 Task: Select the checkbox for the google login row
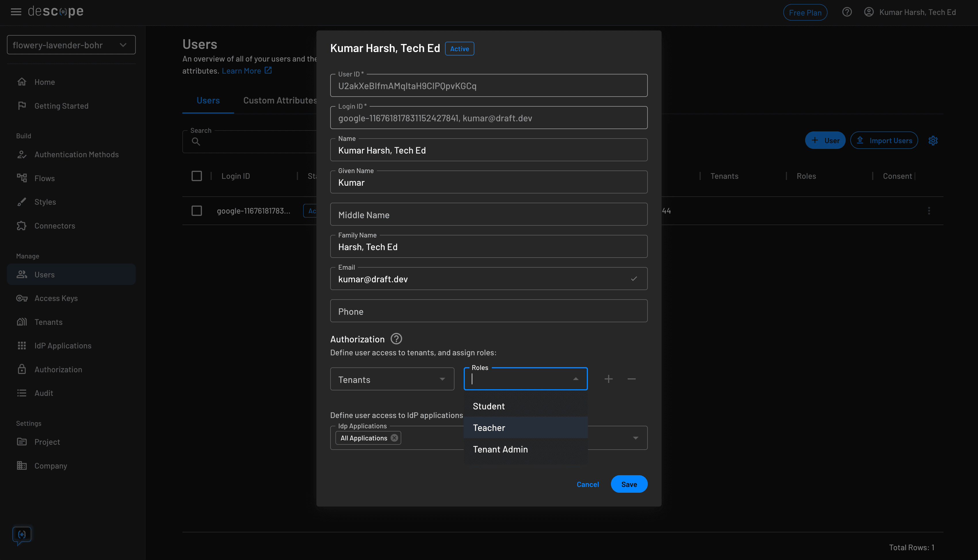point(196,210)
